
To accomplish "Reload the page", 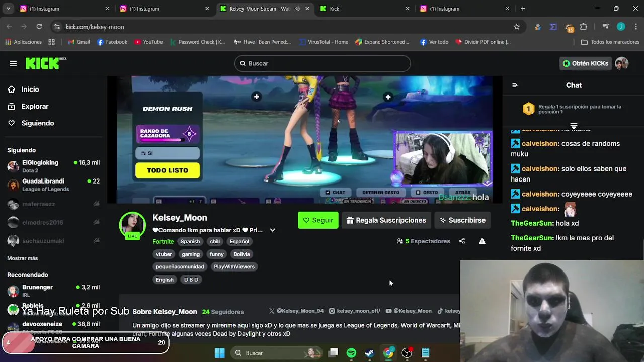I will pos(39,27).
